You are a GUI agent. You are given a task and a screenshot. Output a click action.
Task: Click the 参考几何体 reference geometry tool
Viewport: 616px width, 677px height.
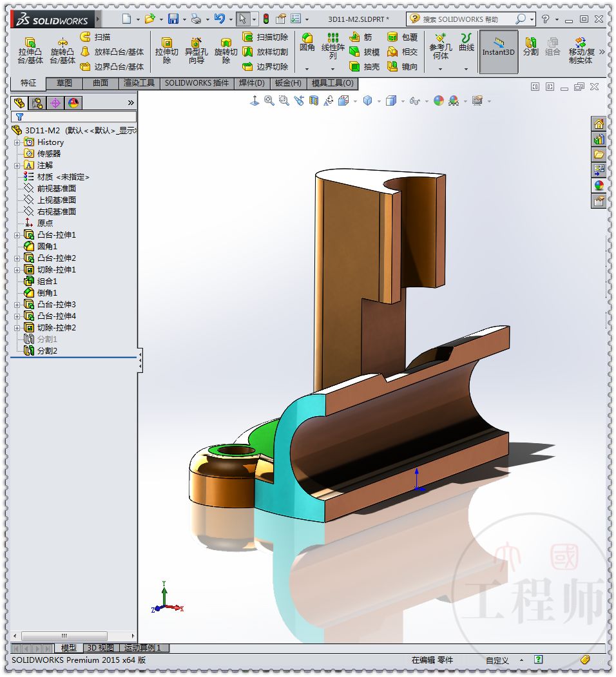click(x=441, y=46)
